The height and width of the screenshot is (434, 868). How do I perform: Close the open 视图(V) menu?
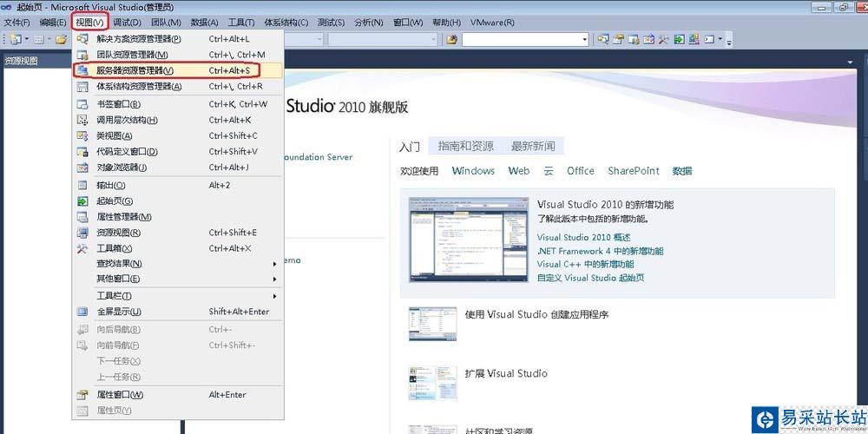pos(89,23)
